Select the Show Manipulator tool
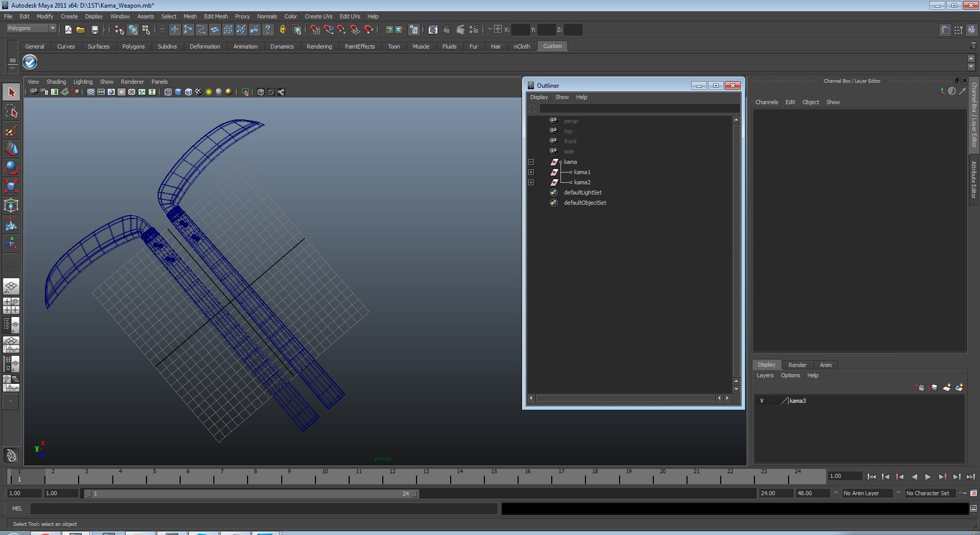 pyautogui.click(x=11, y=242)
